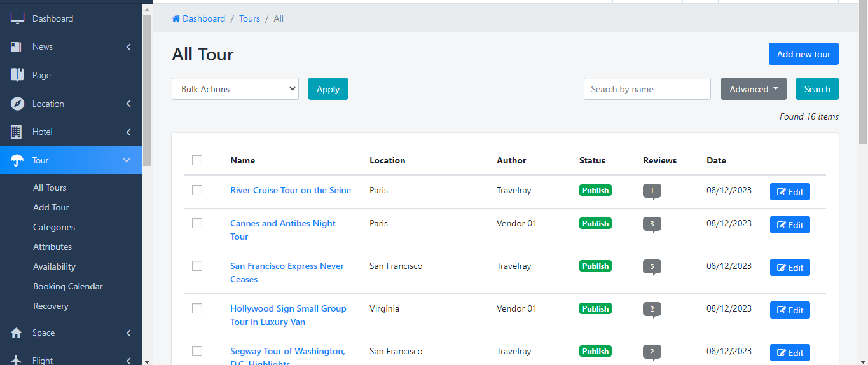
Task: Click the Page book icon in sidebar
Action: (17, 75)
